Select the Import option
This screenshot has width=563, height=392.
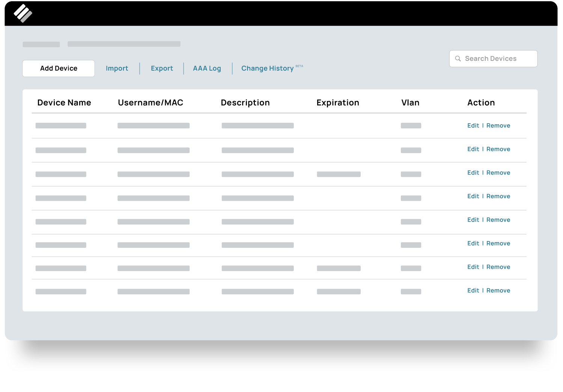(x=117, y=68)
